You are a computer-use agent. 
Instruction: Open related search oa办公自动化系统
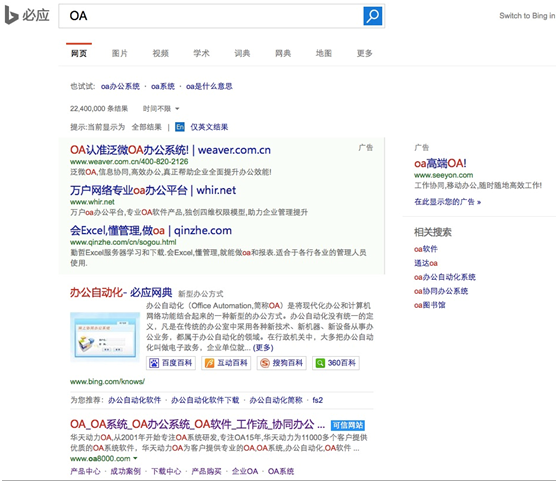click(x=444, y=277)
